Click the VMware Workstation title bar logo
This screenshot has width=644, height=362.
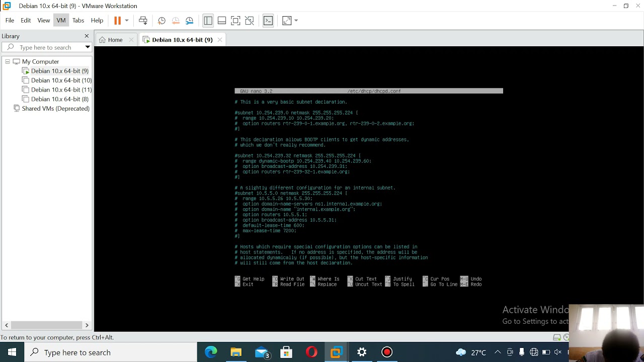click(x=7, y=6)
